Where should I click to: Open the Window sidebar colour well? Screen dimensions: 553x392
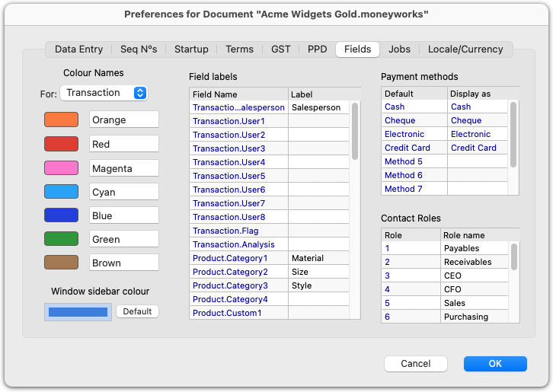tap(78, 312)
